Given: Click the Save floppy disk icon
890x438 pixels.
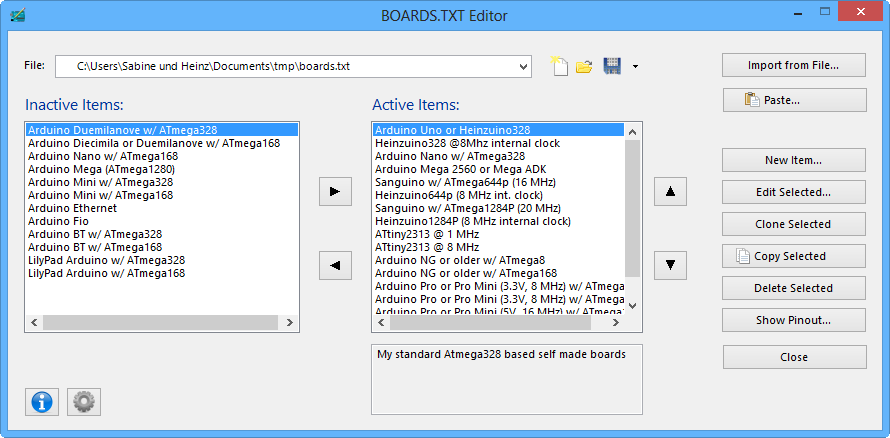Looking at the screenshot, I should click(612, 66).
